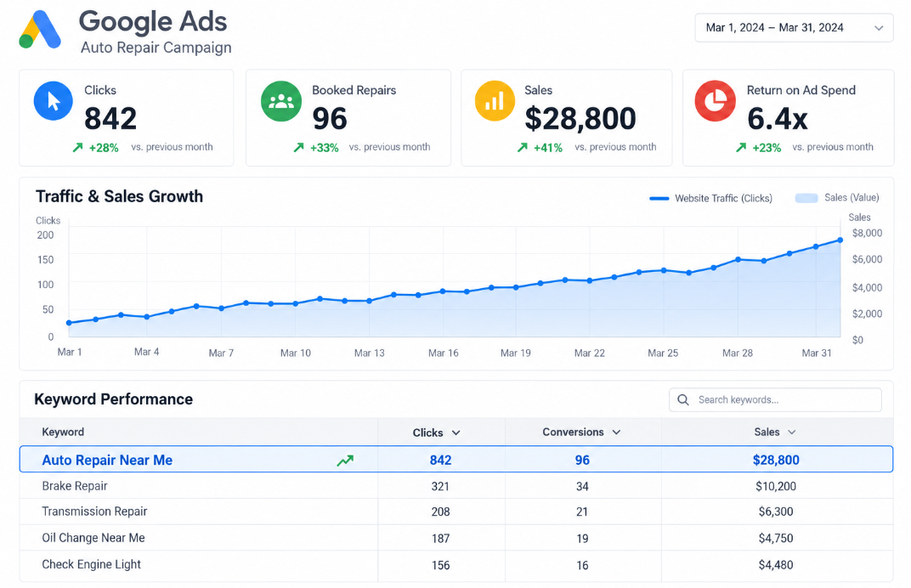This screenshot has width=911, height=588.
Task: Click the $10,200 sales cell
Action: (x=776, y=486)
